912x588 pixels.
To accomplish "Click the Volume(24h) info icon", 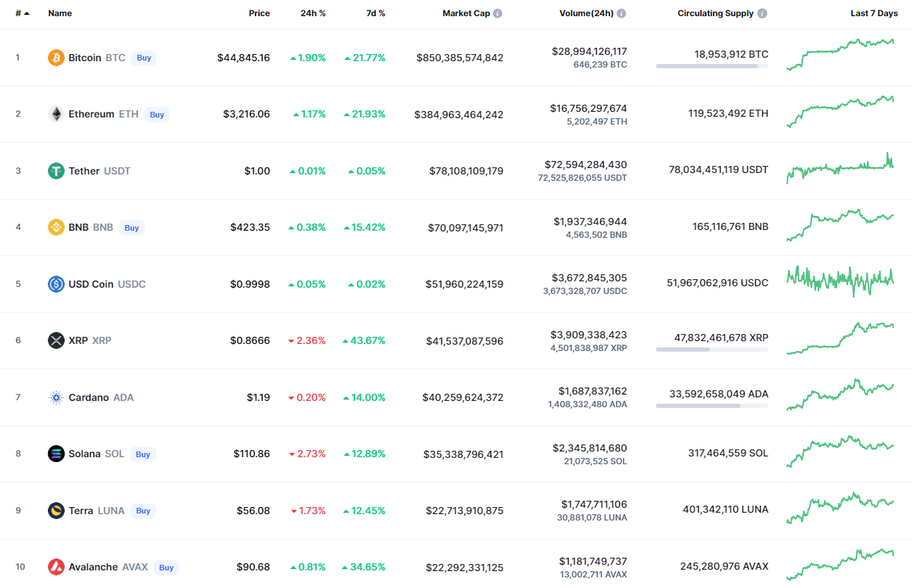I will coord(621,13).
